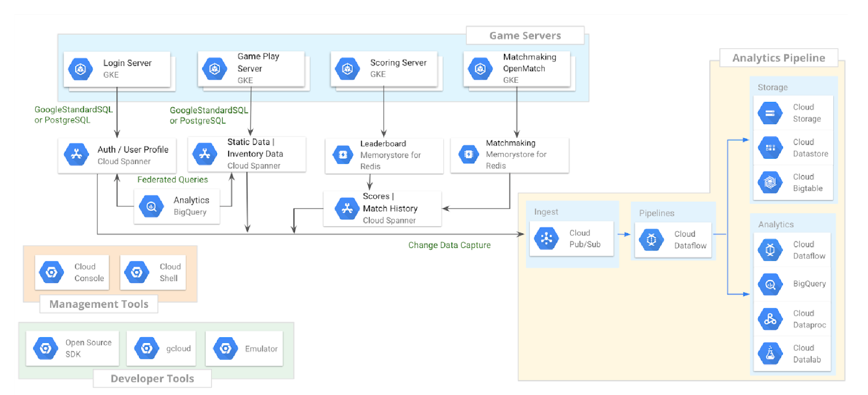868x395 pixels.
Task: Click the Inventory Data text
Action: pyautogui.click(x=255, y=154)
